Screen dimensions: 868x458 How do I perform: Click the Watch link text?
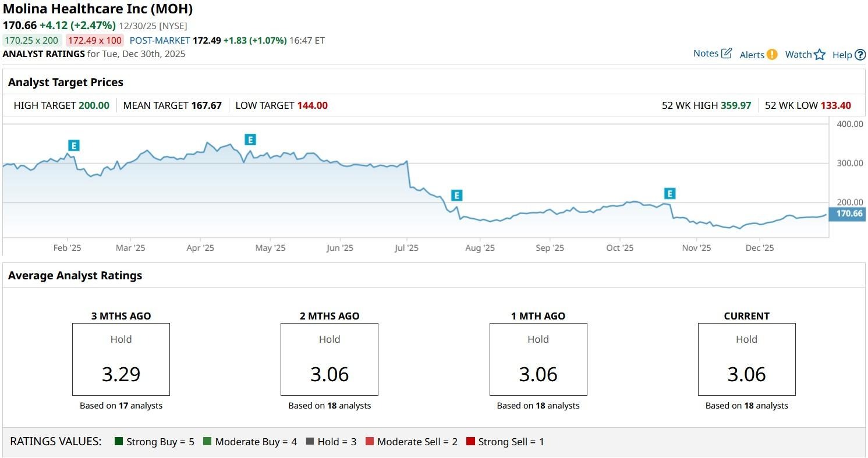pyautogui.click(x=798, y=55)
